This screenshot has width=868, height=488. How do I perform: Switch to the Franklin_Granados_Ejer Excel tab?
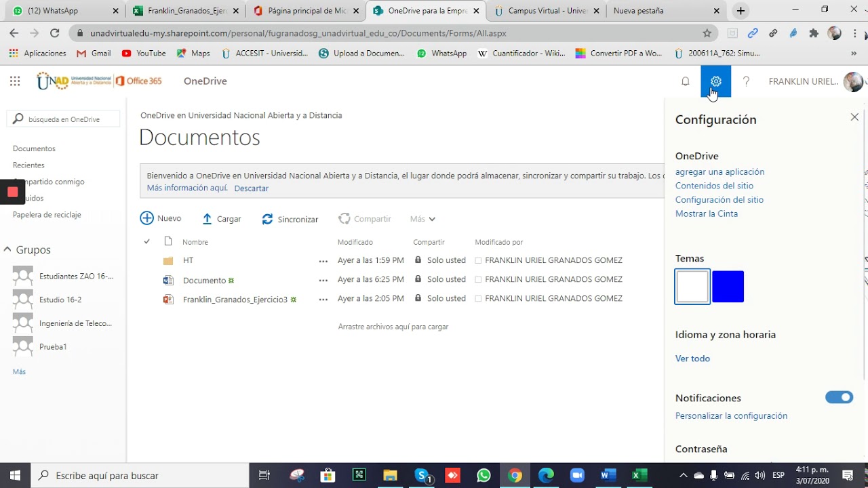(x=187, y=11)
